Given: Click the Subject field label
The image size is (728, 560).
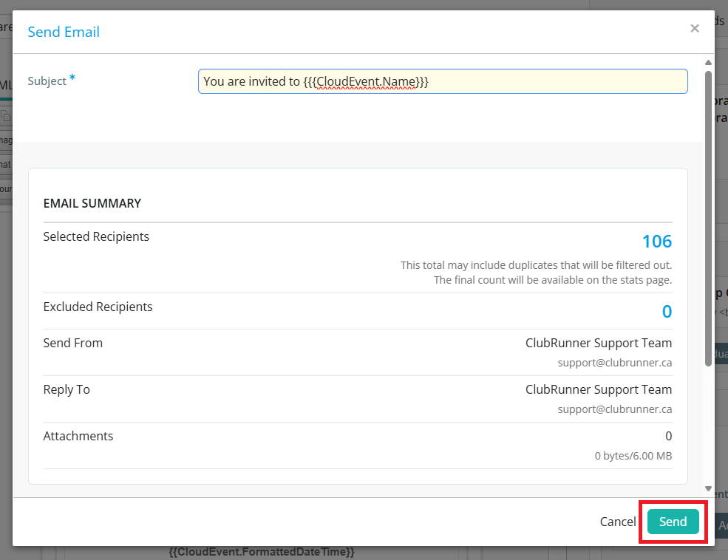Looking at the screenshot, I should point(47,81).
